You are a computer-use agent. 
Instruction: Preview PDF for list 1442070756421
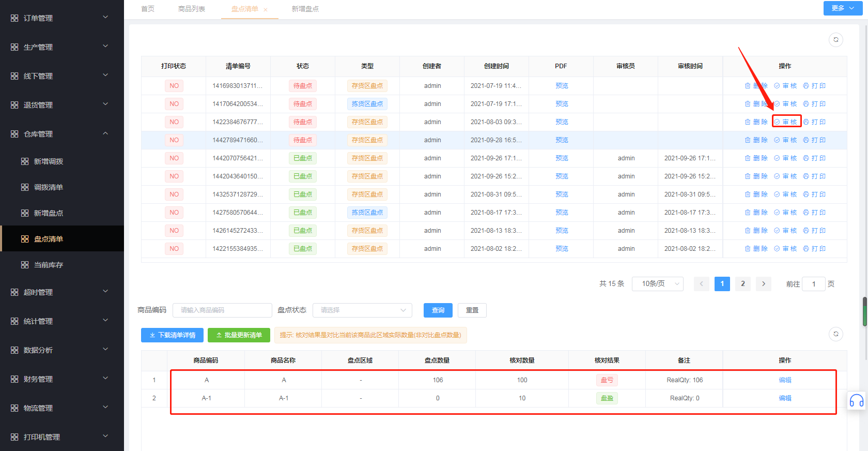[562, 158]
